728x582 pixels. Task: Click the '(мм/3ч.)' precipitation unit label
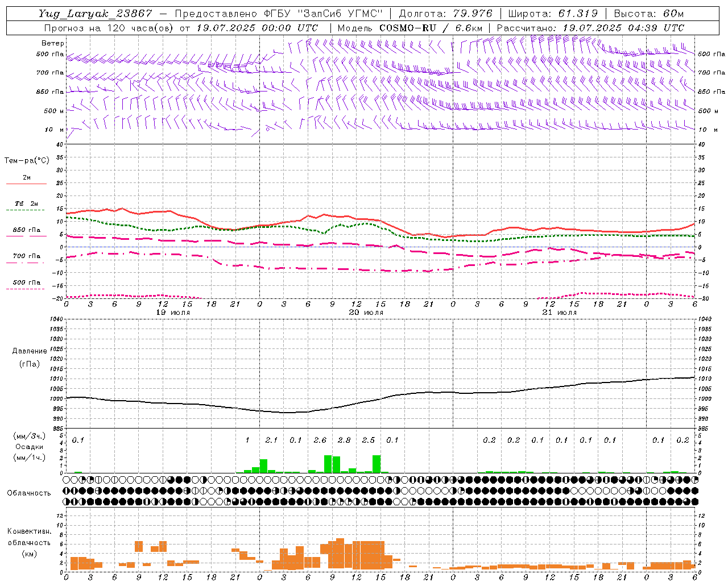click(x=30, y=436)
